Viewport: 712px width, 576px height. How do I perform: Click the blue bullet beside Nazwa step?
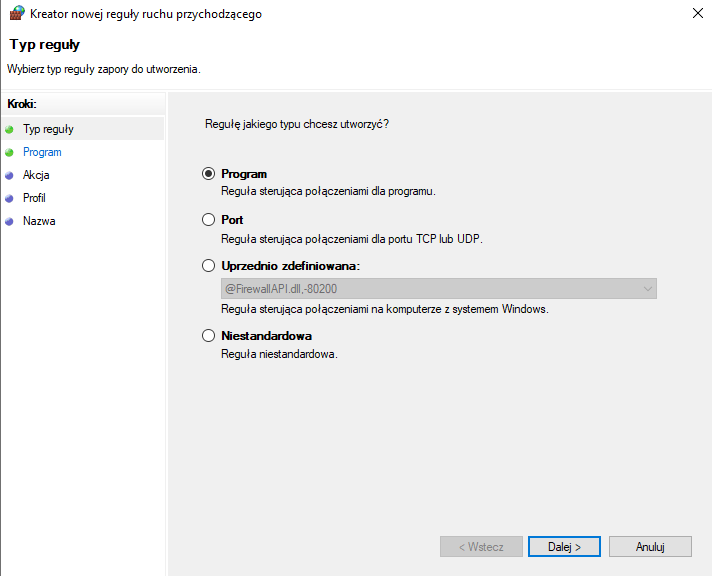tap(10, 221)
